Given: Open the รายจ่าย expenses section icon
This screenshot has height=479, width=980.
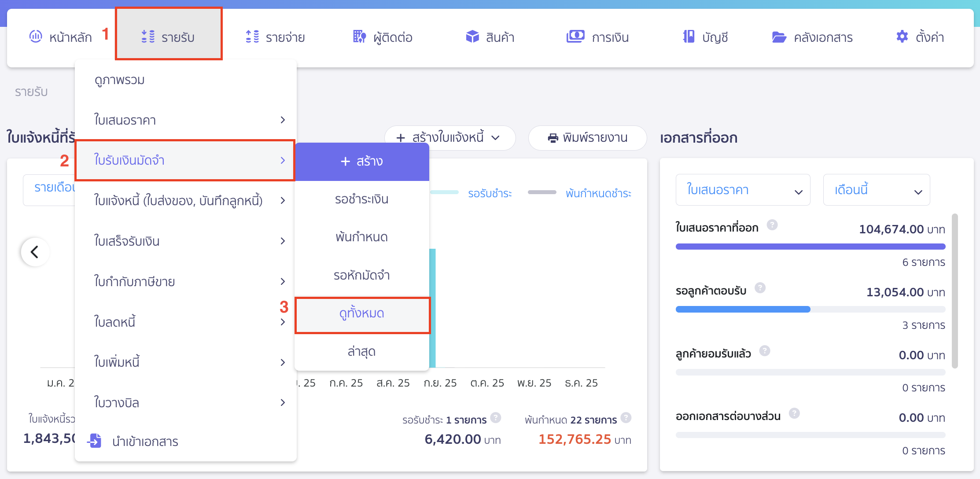Looking at the screenshot, I should click(251, 37).
